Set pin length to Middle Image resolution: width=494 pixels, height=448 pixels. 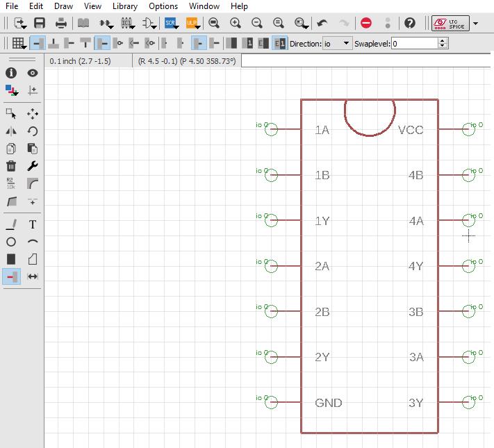point(199,43)
